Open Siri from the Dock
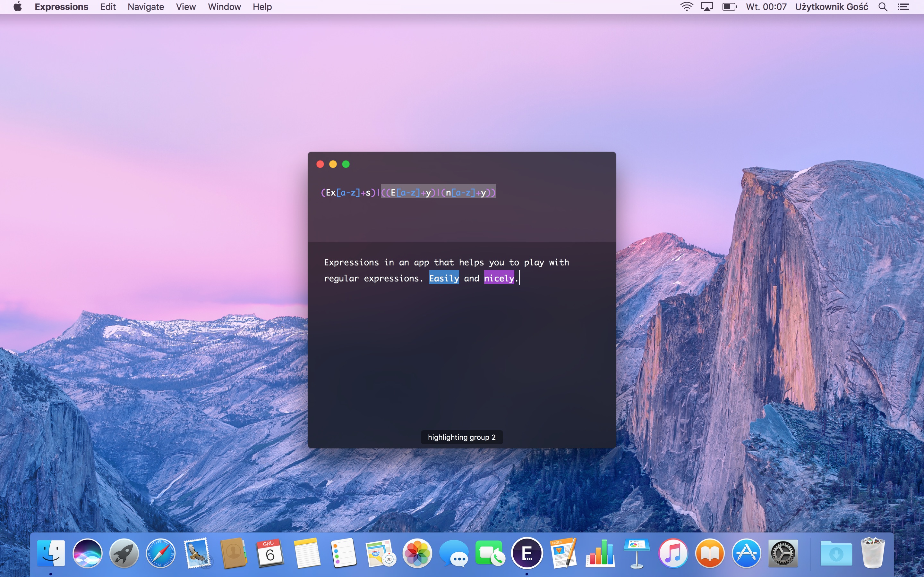 [x=88, y=553]
